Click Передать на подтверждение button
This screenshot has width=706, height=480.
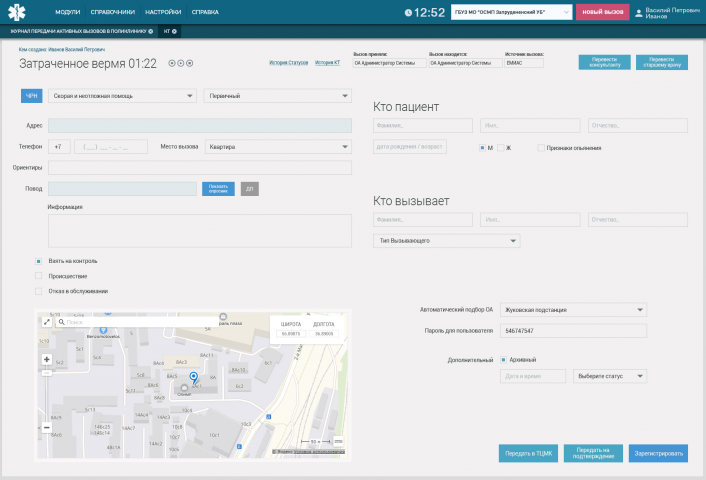click(593, 453)
